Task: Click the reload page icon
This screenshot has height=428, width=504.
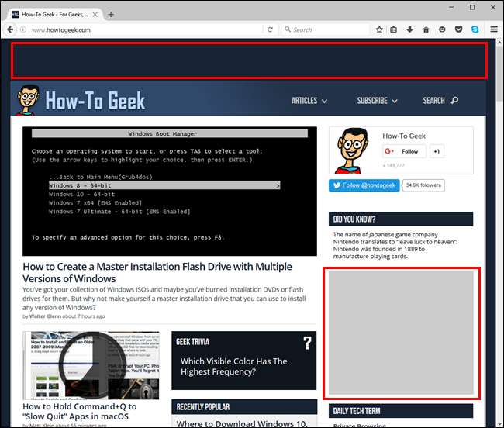Action: [270, 29]
